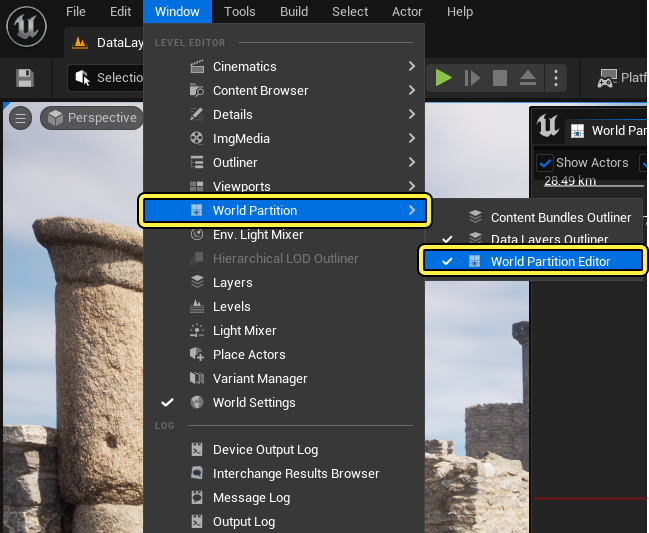The width and height of the screenshot is (649, 533).
Task: Open the File menu
Action: pos(76,12)
